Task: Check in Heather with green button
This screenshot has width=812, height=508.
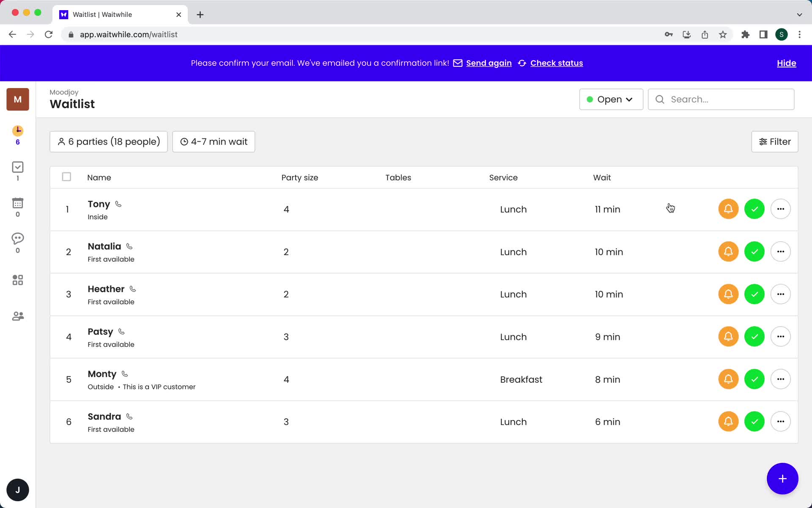Action: point(754,294)
